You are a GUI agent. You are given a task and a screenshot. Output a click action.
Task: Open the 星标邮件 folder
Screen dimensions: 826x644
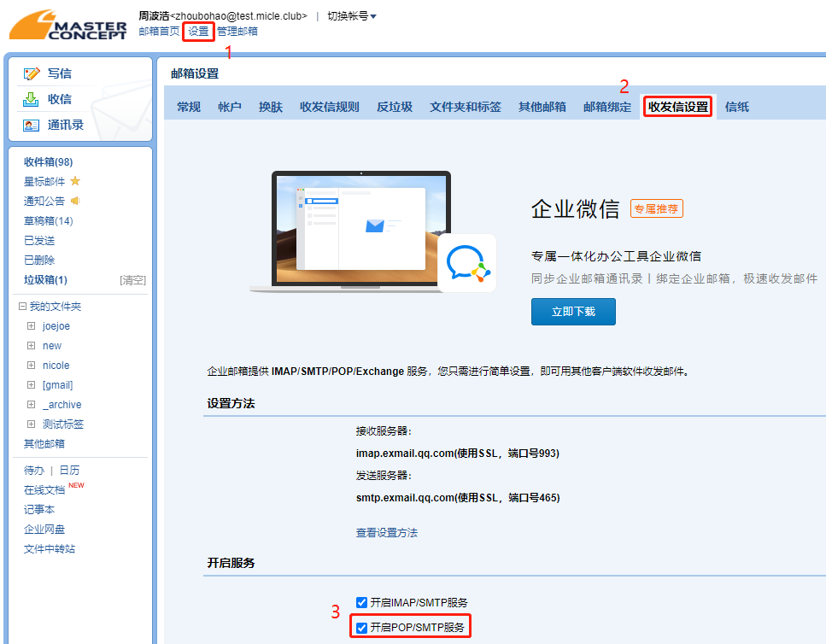44,182
